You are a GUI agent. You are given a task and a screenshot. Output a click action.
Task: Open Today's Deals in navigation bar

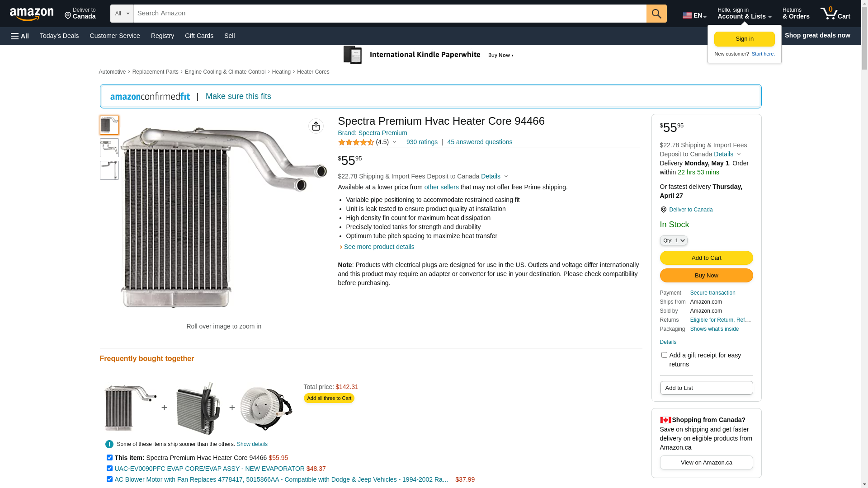59,36
